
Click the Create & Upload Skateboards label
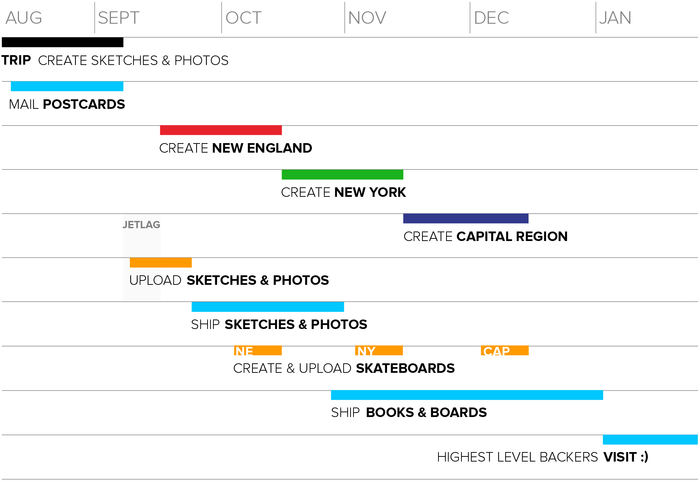click(344, 368)
